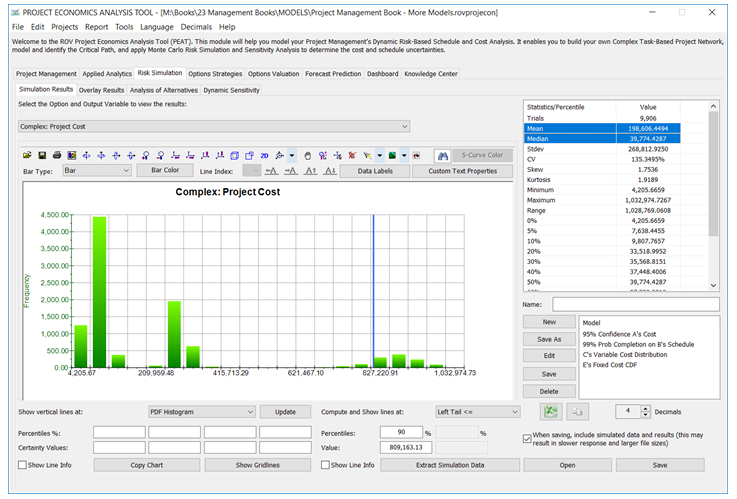The height and width of the screenshot is (499, 737).
Task: Click the Save As button
Action: pos(549,339)
